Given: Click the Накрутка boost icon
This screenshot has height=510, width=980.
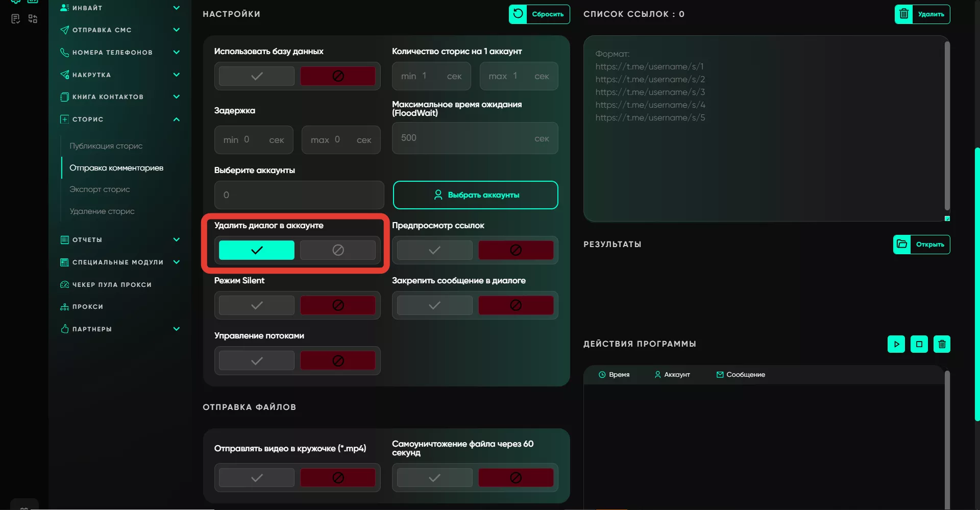Looking at the screenshot, I should (x=64, y=75).
